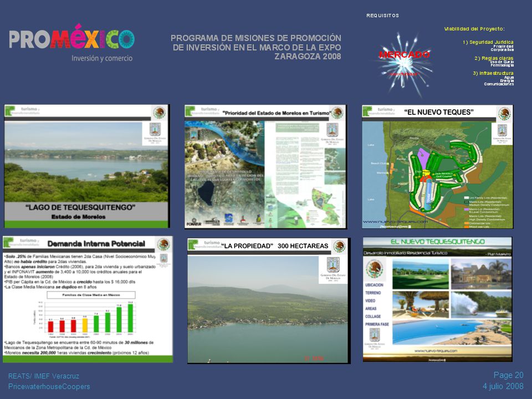Screen dimensions: 532x399
Task: Click 'EL NUEVO TEQUESQUITENGO' green header
Action: 438,242
